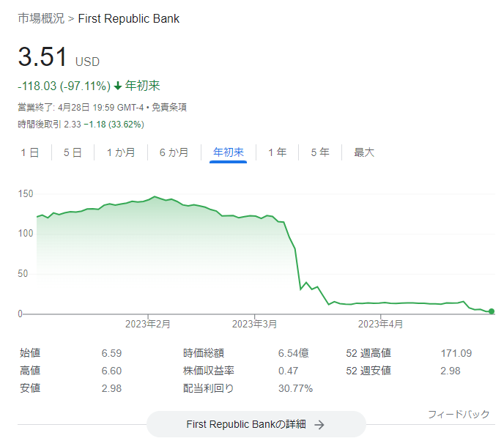504x441 pixels.
Task: Click the 52 週安値 label
Action: point(368,371)
